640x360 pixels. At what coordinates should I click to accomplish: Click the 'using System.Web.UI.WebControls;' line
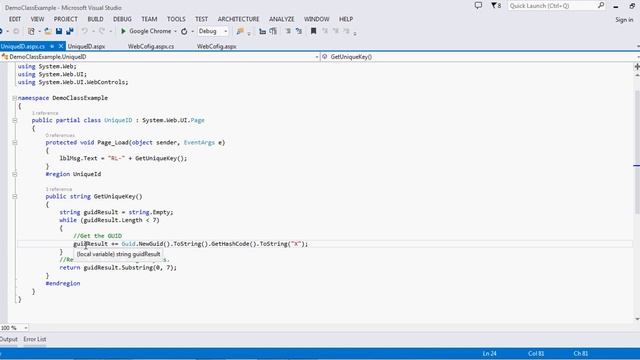point(73,82)
